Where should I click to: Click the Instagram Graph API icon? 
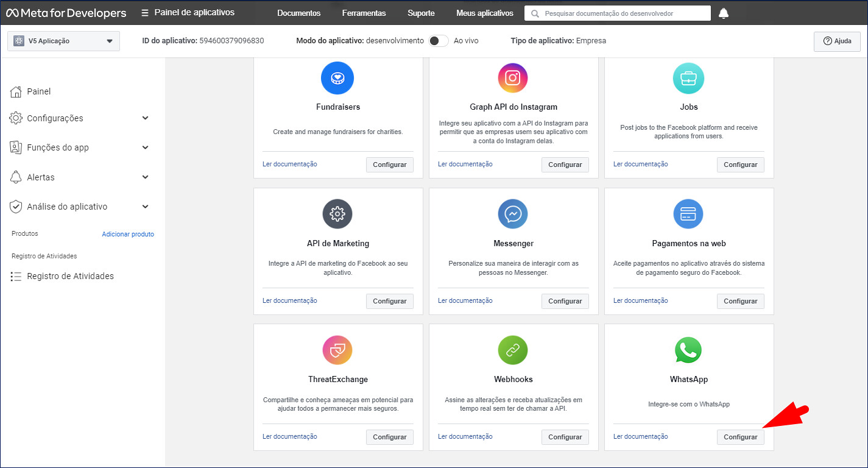tap(513, 78)
